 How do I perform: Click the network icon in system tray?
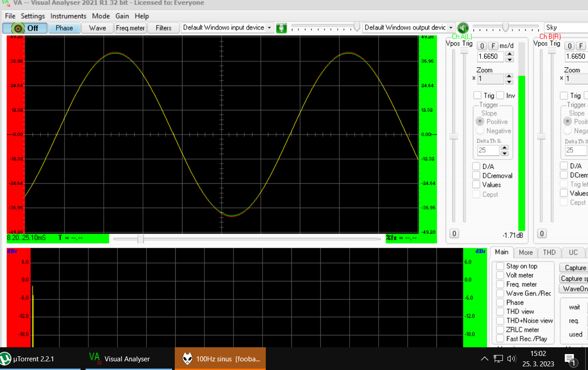click(x=498, y=359)
